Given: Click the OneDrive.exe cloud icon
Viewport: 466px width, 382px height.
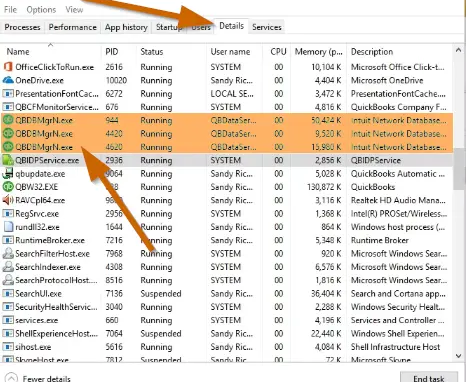Looking at the screenshot, I should [x=8, y=80].
